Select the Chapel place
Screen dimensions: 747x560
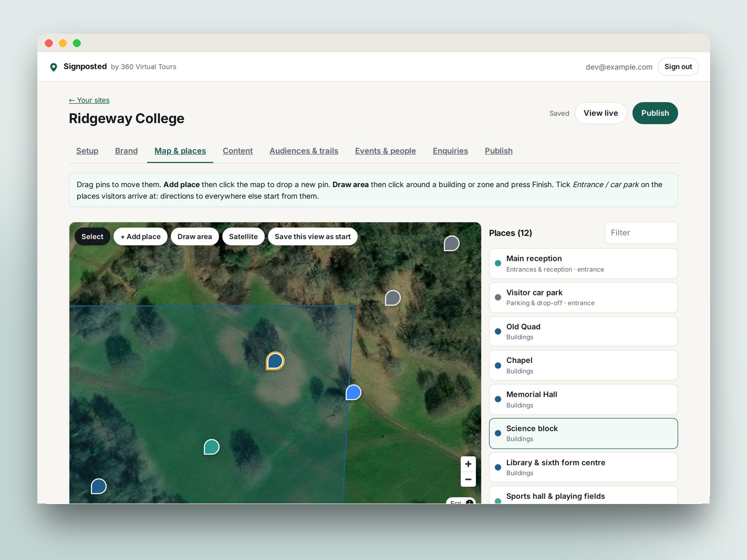[x=584, y=365]
